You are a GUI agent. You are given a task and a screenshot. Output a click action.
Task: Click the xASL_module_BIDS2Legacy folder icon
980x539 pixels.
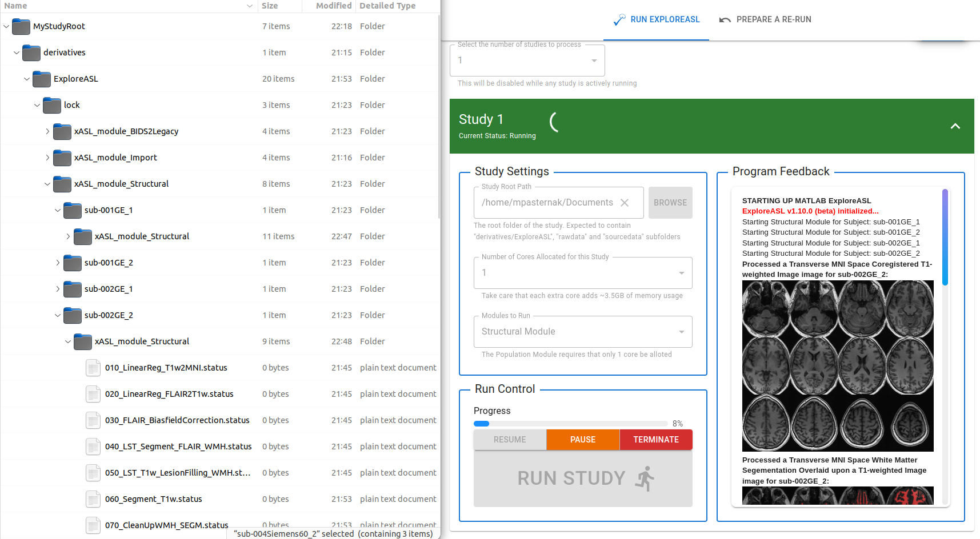click(x=62, y=131)
